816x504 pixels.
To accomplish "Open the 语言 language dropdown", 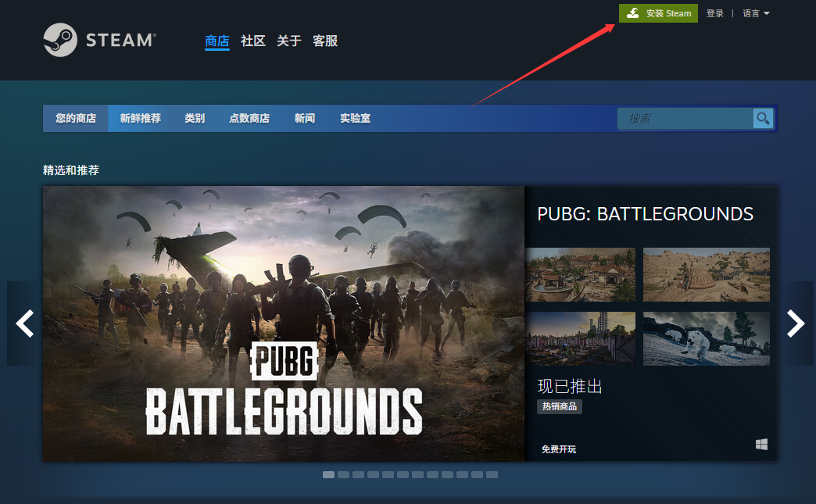I will (x=756, y=13).
